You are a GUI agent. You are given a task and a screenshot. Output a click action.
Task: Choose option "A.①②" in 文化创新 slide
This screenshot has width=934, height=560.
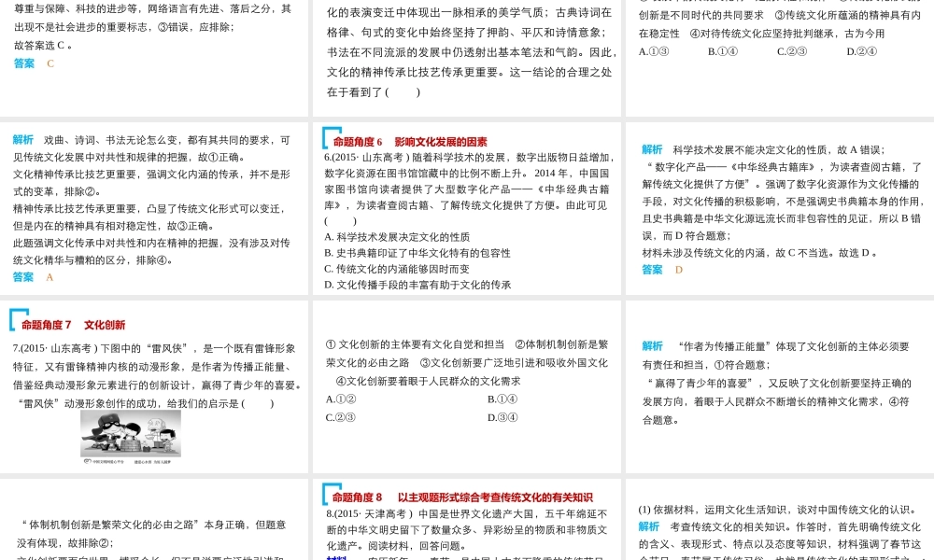point(341,399)
